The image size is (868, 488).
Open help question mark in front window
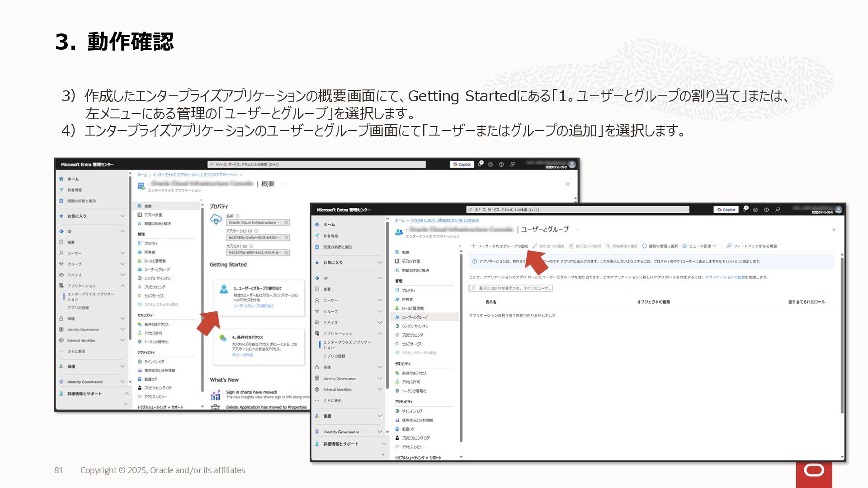tap(766, 210)
